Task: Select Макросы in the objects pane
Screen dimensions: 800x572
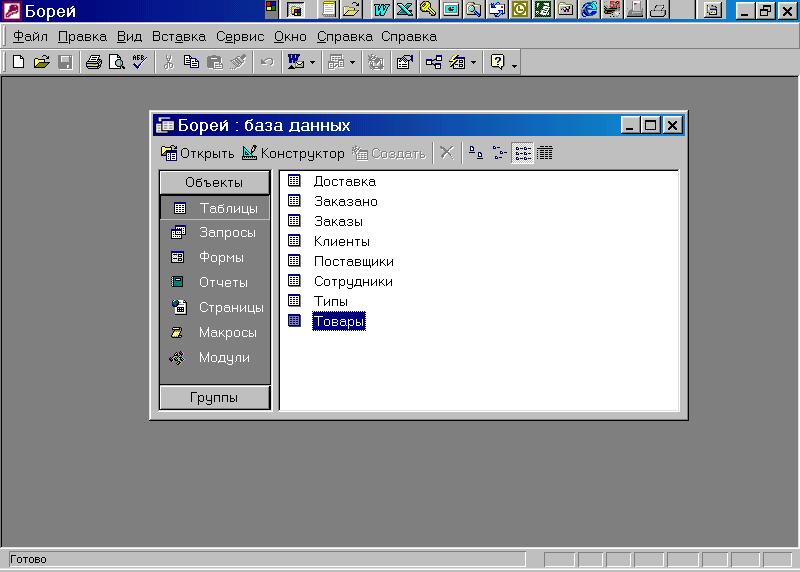Action: [x=215, y=332]
